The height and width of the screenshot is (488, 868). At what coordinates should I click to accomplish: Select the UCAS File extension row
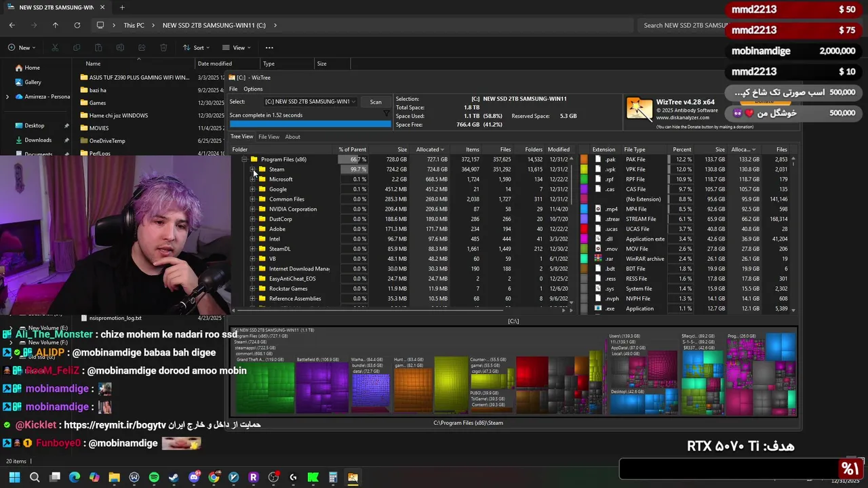686,229
